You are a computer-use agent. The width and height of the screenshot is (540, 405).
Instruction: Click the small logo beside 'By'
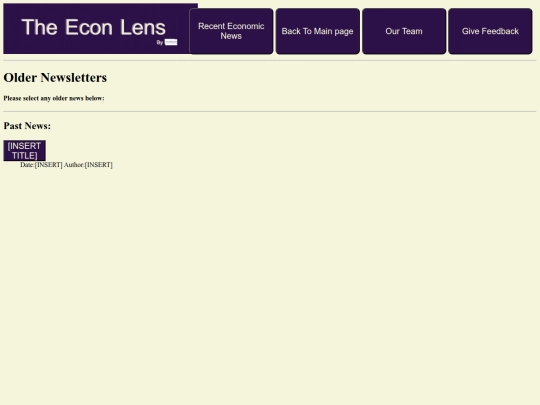pyautogui.click(x=171, y=42)
